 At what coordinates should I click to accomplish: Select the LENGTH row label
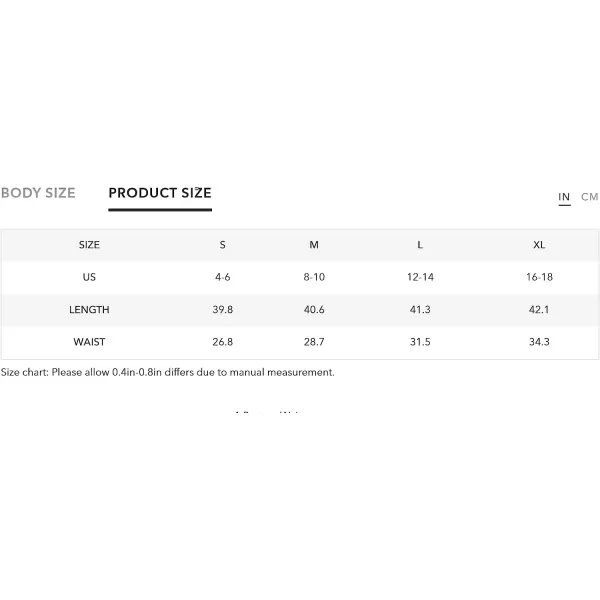[89, 310]
